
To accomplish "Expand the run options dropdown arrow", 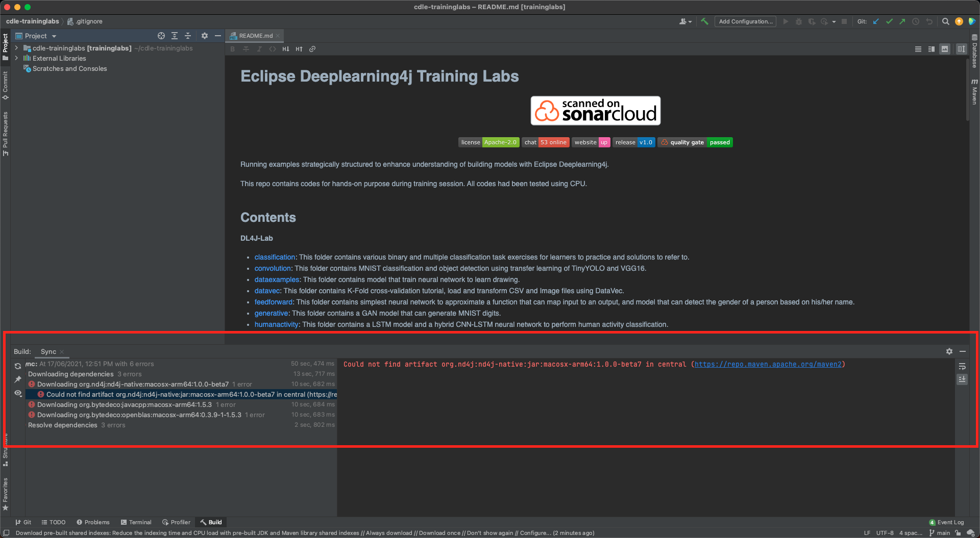I will point(834,22).
